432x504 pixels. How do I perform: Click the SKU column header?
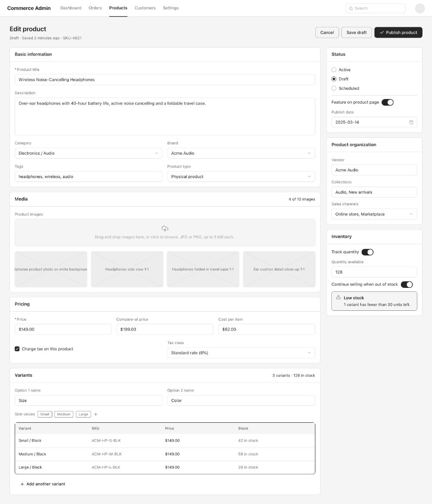tap(95, 428)
